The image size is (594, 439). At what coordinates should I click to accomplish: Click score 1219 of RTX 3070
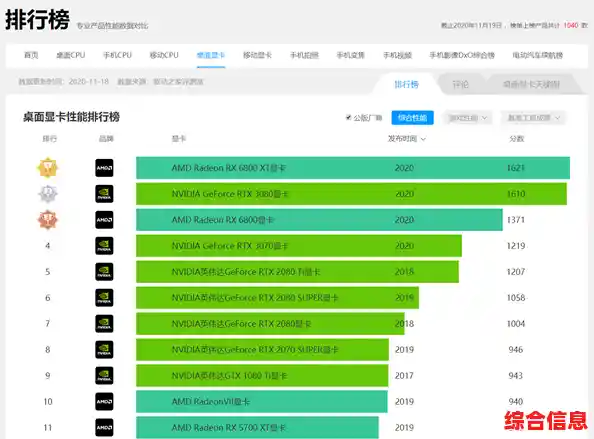[516, 246]
